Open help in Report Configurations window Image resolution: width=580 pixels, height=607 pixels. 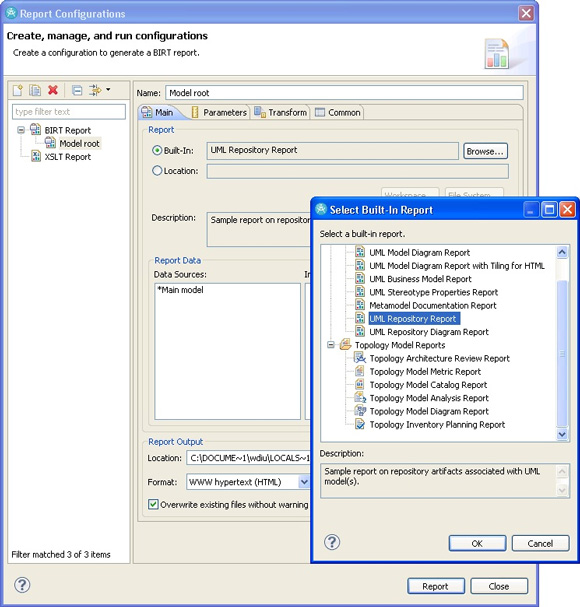pos(22,585)
